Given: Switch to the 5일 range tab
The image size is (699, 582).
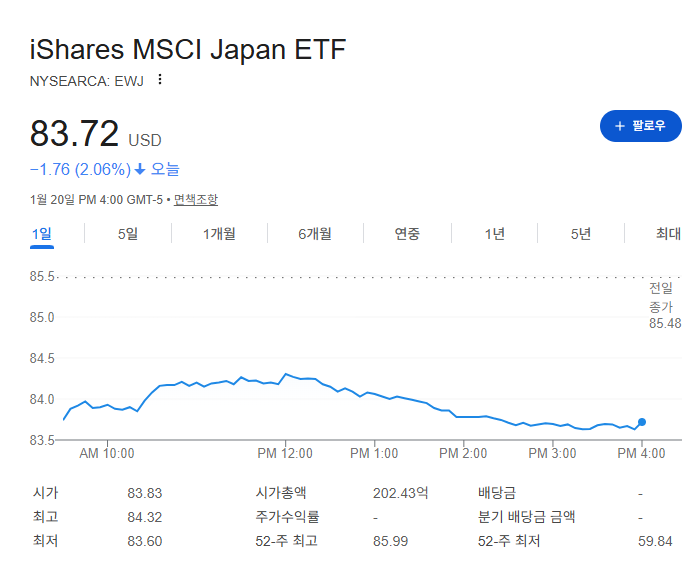Looking at the screenshot, I should point(128,234).
